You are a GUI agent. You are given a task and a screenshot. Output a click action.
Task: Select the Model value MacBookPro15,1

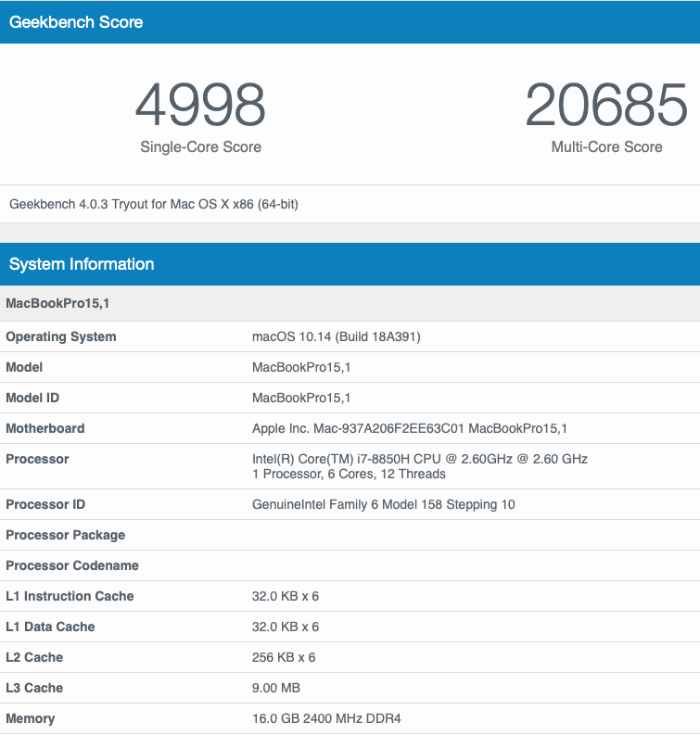pyautogui.click(x=301, y=367)
